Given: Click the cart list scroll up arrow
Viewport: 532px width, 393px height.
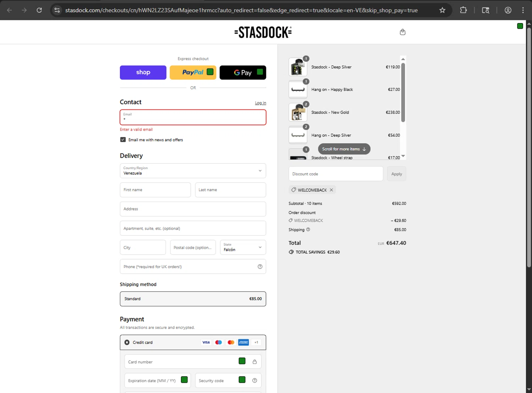Looking at the screenshot, I should (x=403, y=59).
